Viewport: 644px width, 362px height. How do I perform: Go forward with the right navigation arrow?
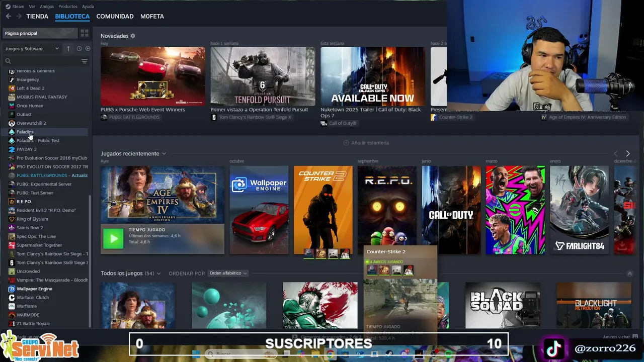[19, 16]
